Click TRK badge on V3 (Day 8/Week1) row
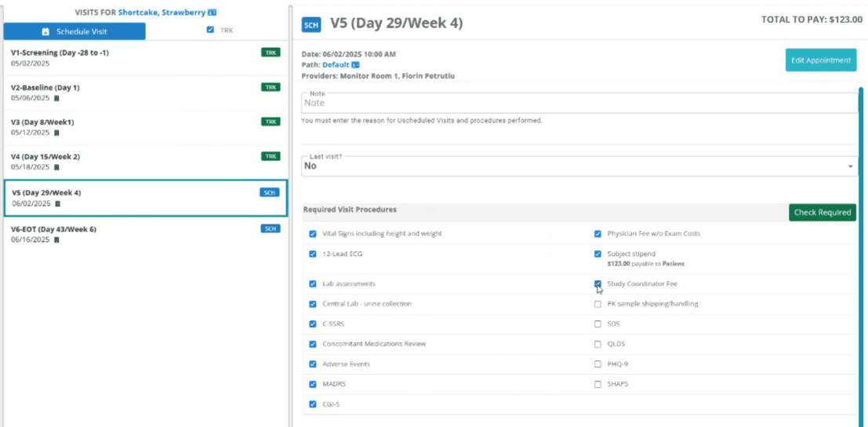This screenshot has width=868, height=427. [271, 122]
